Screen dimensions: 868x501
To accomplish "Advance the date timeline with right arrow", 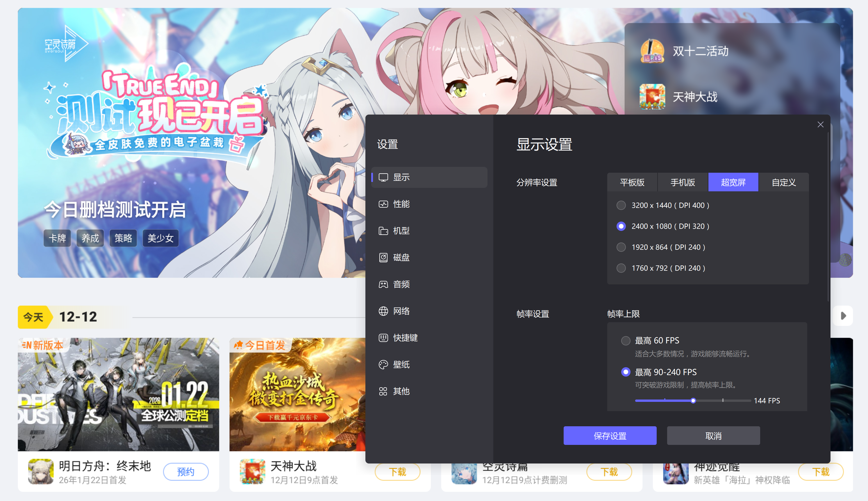I will [843, 315].
